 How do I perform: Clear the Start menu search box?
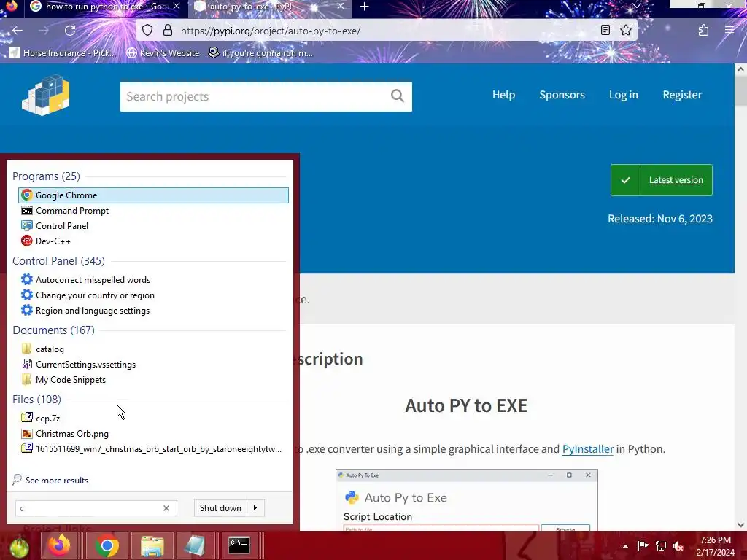point(166,508)
